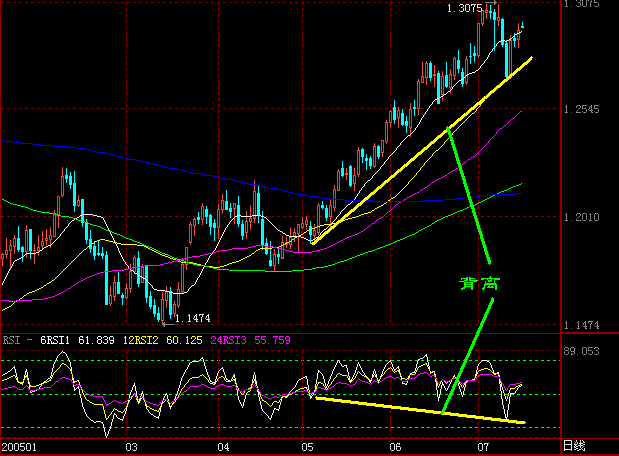
Task: Click the 61.839 RSI1 value
Action: (x=96, y=340)
